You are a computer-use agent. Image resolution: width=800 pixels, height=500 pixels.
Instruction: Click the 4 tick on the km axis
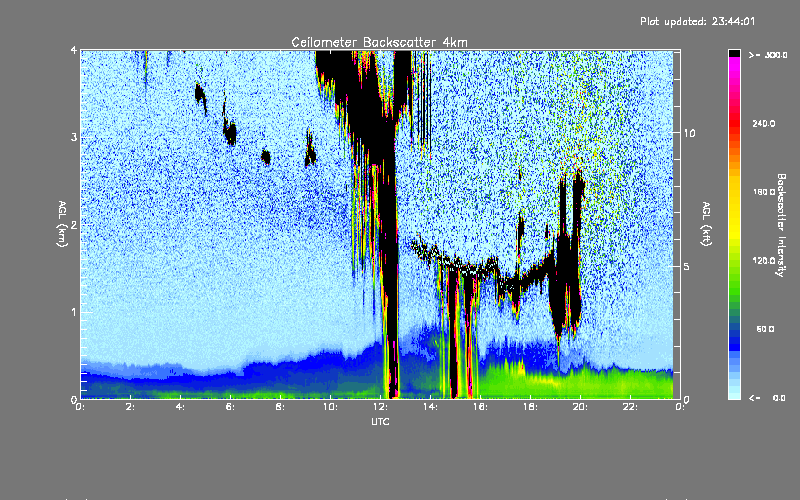(x=74, y=50)
